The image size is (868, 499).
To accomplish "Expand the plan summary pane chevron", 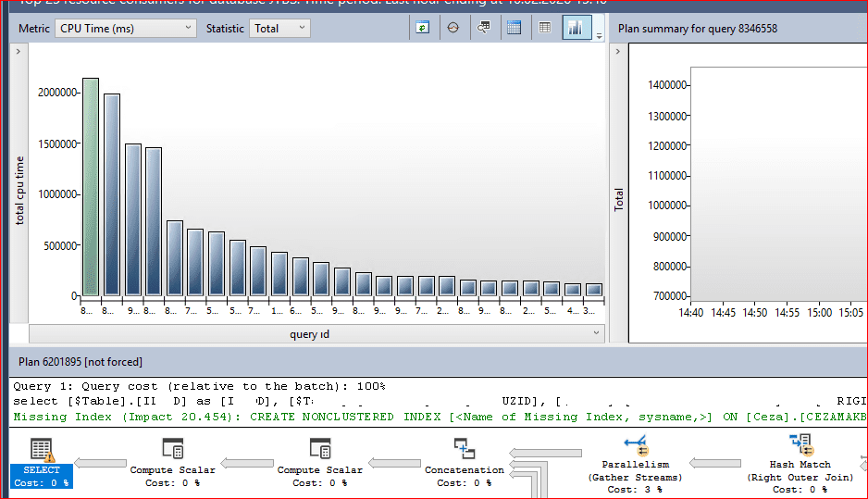I will point(618,52).
